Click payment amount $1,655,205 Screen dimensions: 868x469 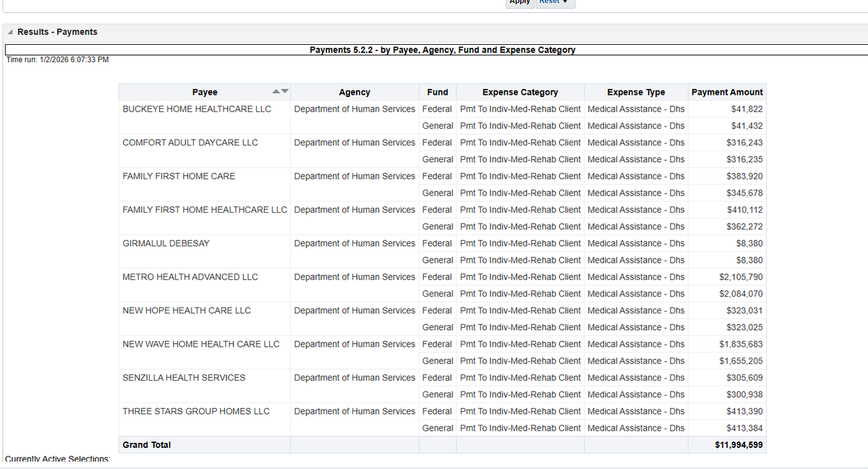pyautogui.click(x=741, y=361)
